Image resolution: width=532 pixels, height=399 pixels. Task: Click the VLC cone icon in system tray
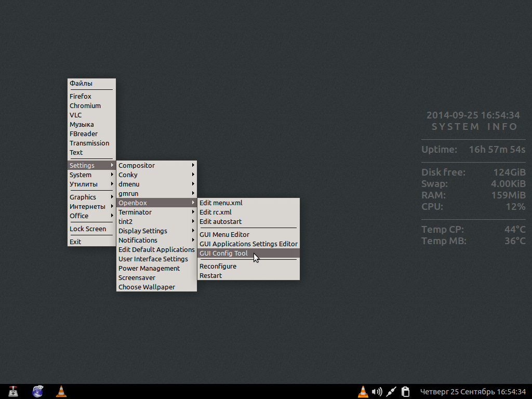point(364,391)
